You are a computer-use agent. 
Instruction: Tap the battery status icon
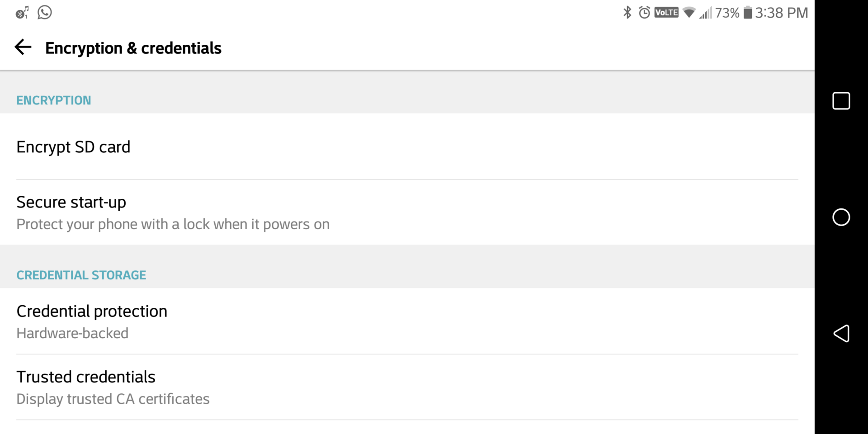coord(748,12)
